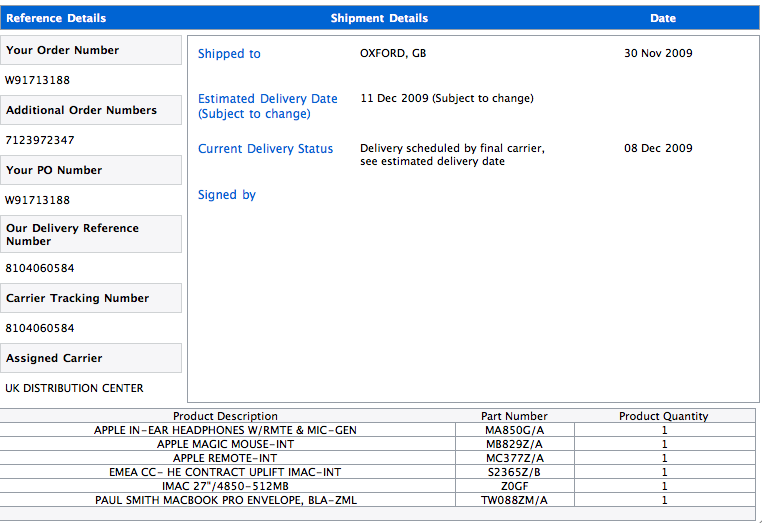This screenshot has height=523, width=762.
Task: Click part number S2365Z/B
Action: pos(514,472)
